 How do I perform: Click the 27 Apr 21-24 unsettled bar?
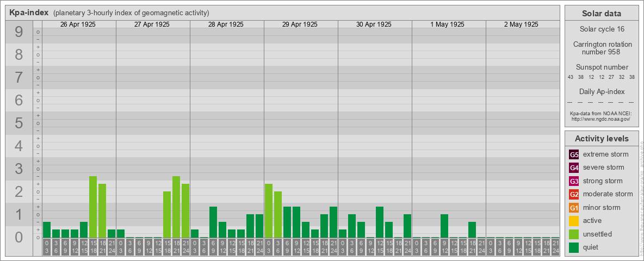pyautogui.click(x=185, y=211)
